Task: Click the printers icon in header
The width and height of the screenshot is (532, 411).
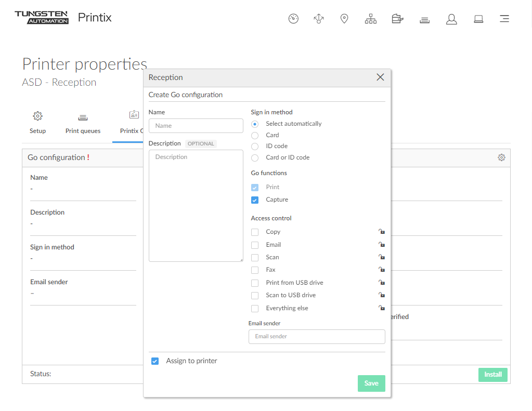Action: pyautogui.click(x=424, y=20)
